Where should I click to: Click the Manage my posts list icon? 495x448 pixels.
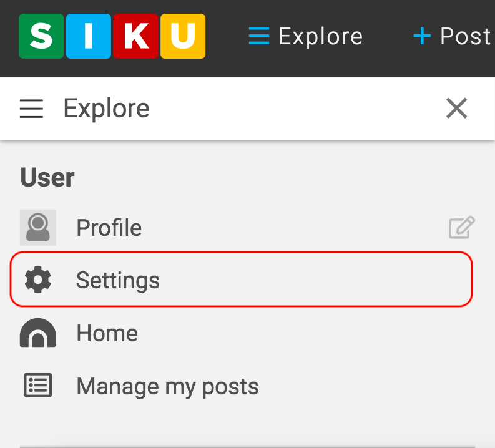[x=38, y=386]
